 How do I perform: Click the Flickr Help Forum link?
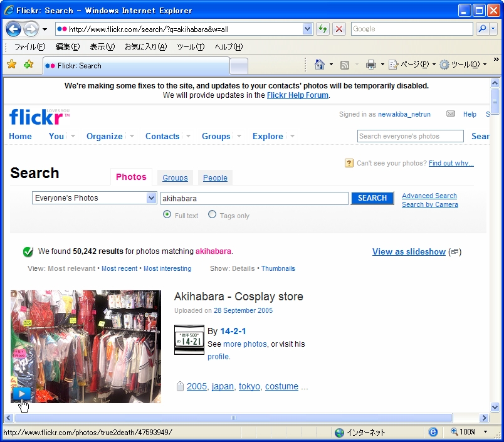tap(298, 95)
